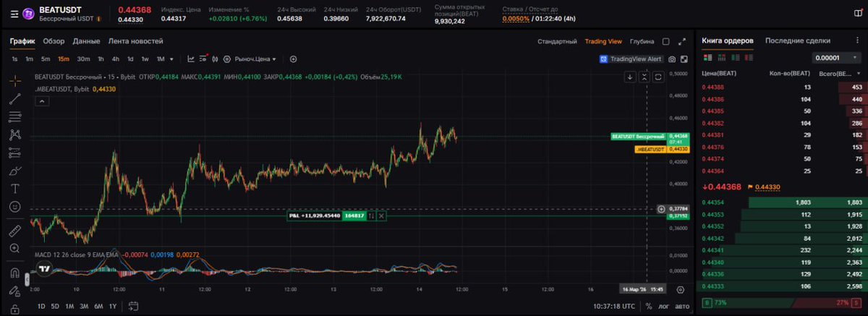The image size is (868, 316).
Task: Expand the left drawing toolbar handle
Action: 27,278
